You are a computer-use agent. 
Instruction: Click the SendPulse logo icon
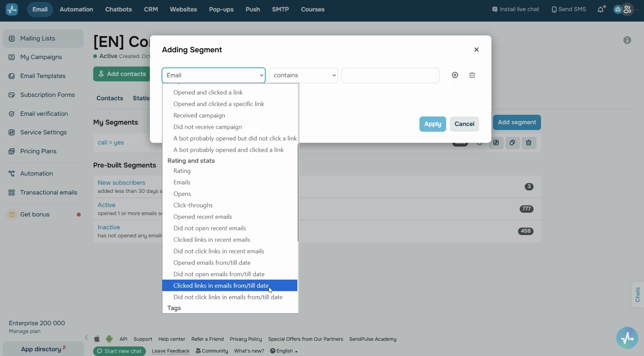(x=12, y=9)
